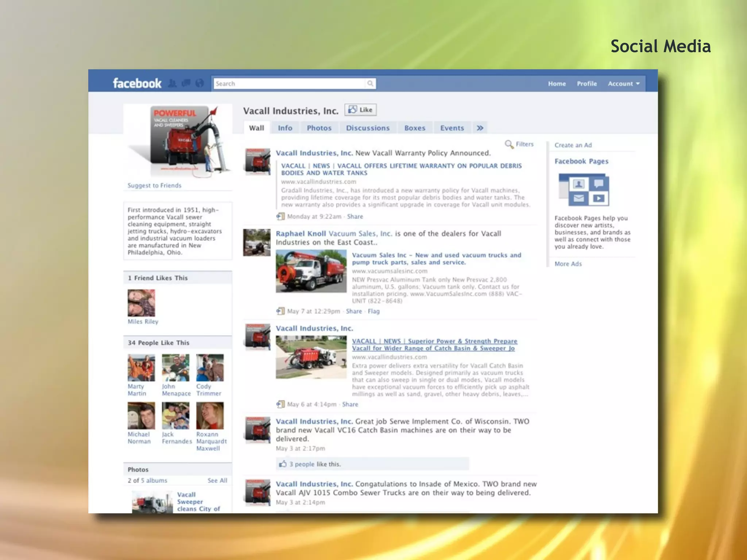The image size is (747, 560).
Task: Open Cody Trimmer's photo
Action: tap(210, 368)
